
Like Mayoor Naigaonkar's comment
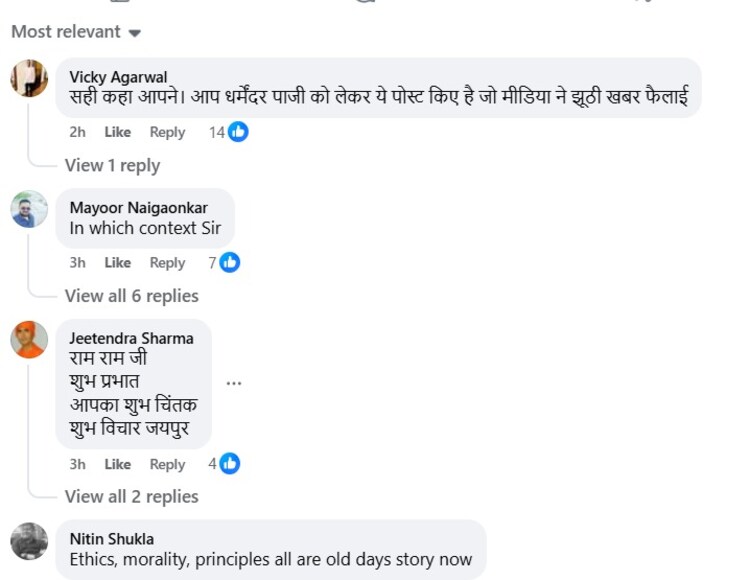click(x=118, y=263)
